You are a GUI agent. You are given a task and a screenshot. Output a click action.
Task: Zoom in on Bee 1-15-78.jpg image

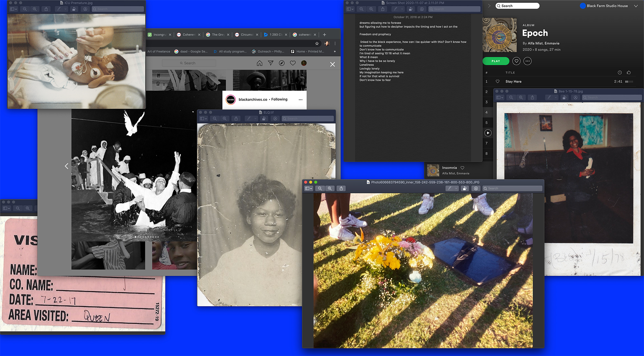coord(521,97)
